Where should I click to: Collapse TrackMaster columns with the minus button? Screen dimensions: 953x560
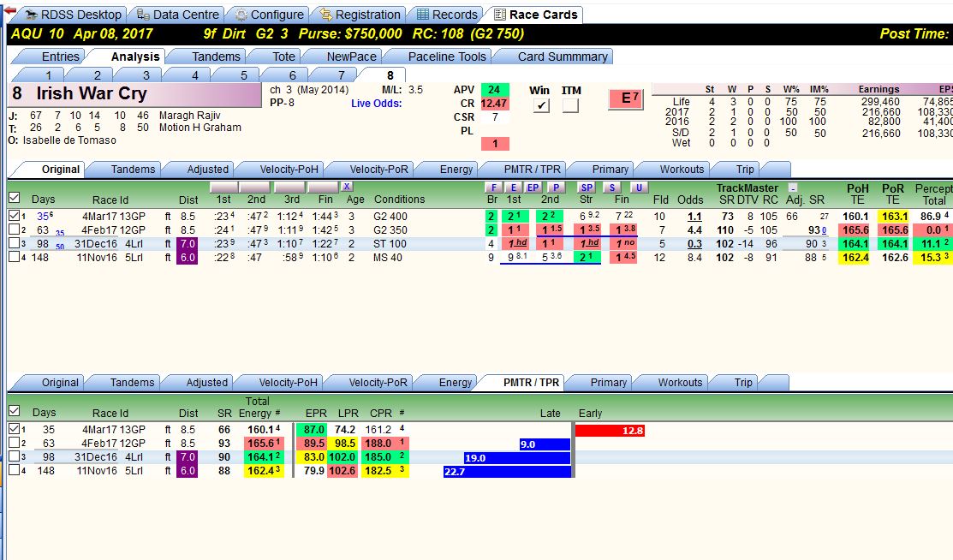tap(793, 188)
